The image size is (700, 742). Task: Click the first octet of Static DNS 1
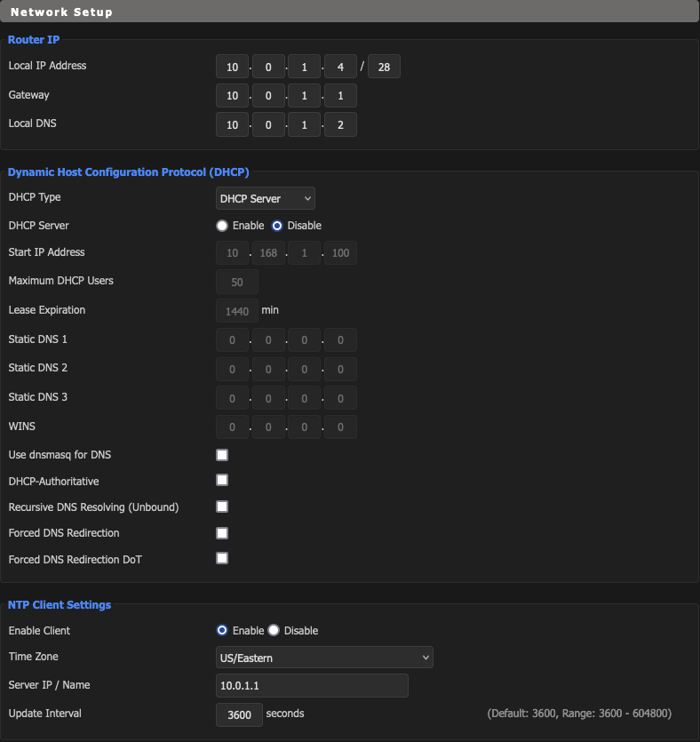click(232, 340)
